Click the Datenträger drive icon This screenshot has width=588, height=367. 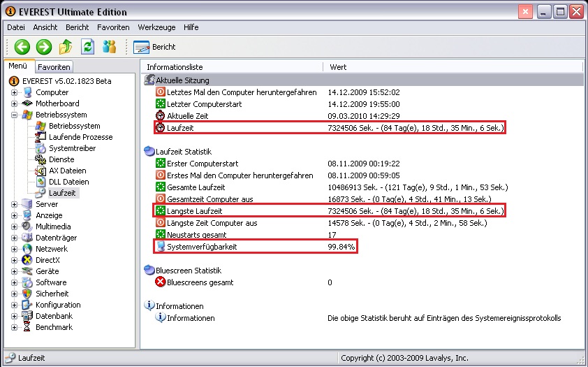(x=27, y=238)
